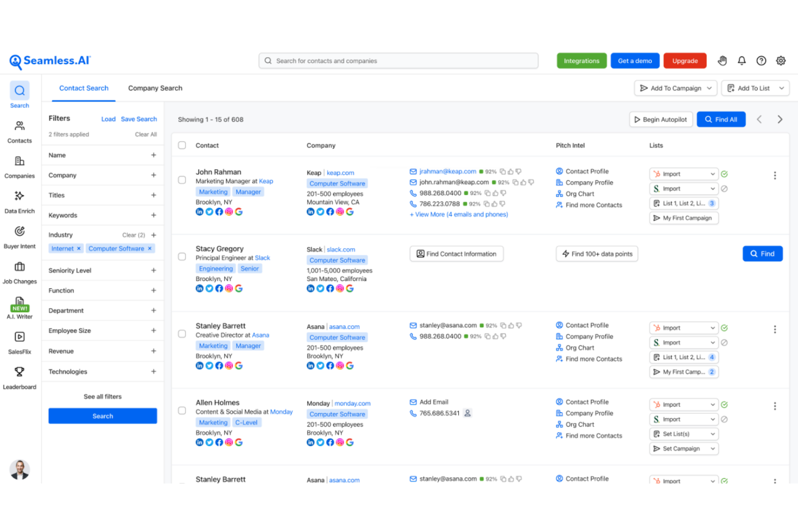This screenshot has height=532, width=798.
Task: Open notifications bell
Action: click(742, 61)
